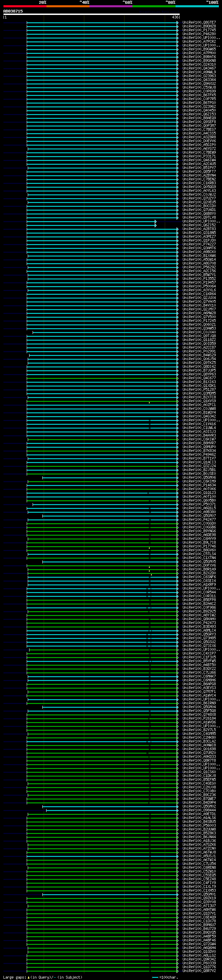The width and height of the screenshot is (222, 980).
Task: Click the UniRef100_Q9AXU2 label
Action: point(199,84)
